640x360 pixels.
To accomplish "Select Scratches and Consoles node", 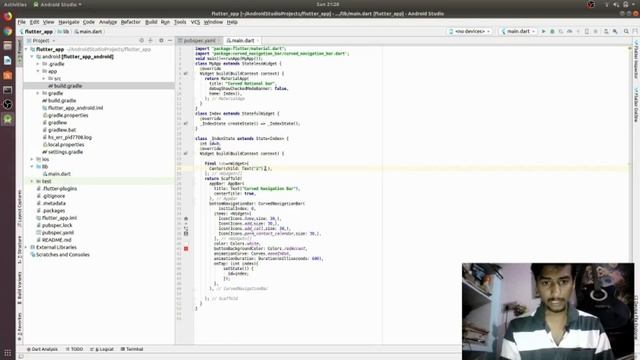I will tap(62, 255).
